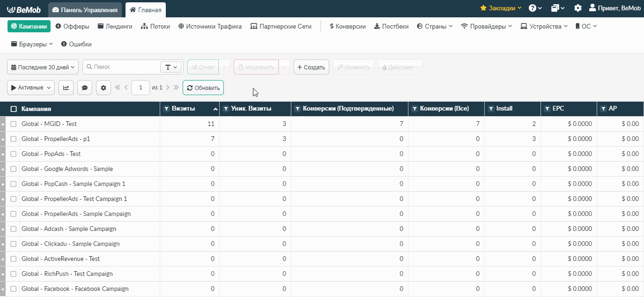Open the chart view icon button
This screenshot has height=297, width=644.
tap(66, 88)
